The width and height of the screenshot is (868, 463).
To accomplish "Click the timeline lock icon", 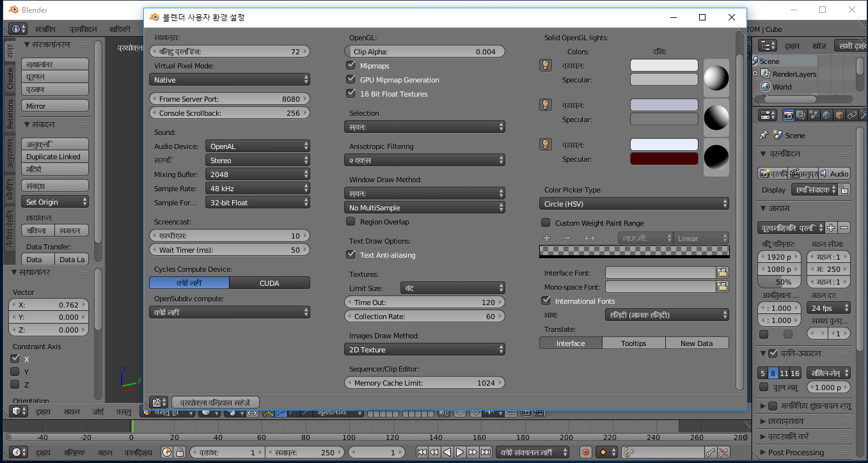I will click(x=180, y=452).
